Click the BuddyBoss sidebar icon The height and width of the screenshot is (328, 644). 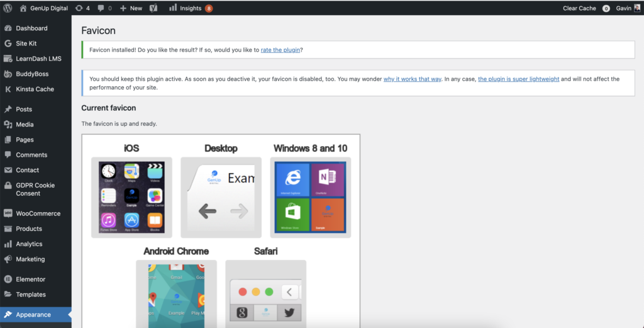click(x=8, y=74)
